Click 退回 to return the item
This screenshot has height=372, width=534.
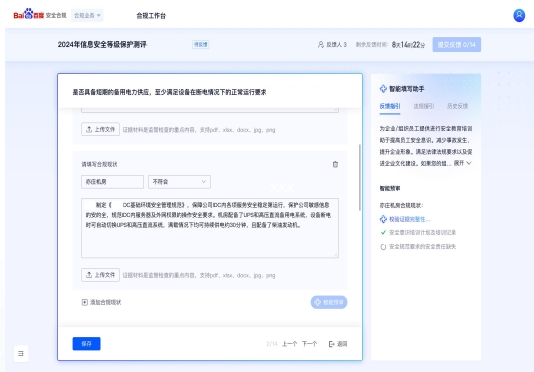click(x=338, y=344)
